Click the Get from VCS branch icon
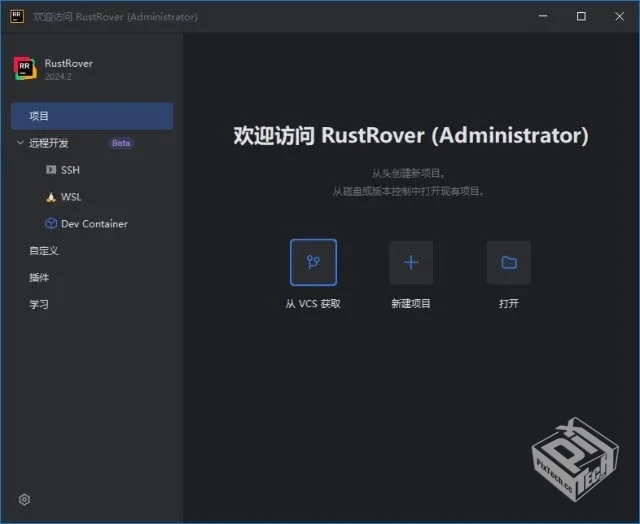 313,262
